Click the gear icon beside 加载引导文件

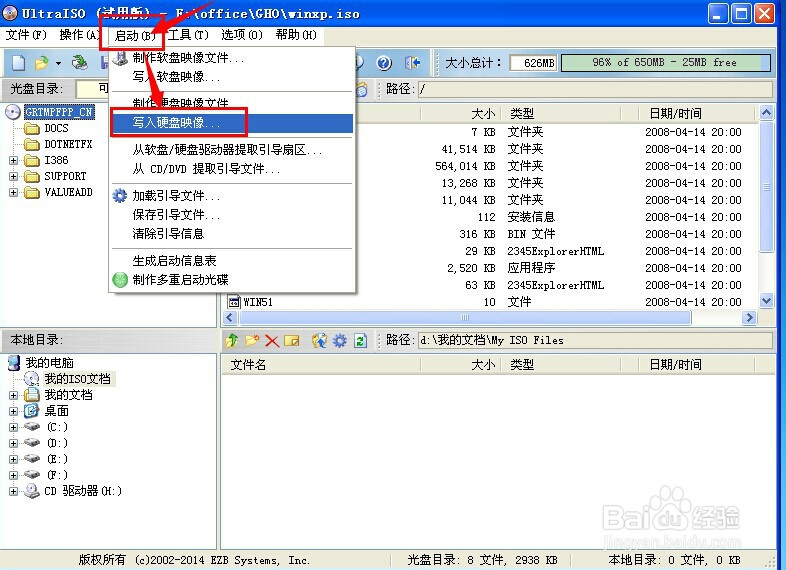click(x=120, y=196)
